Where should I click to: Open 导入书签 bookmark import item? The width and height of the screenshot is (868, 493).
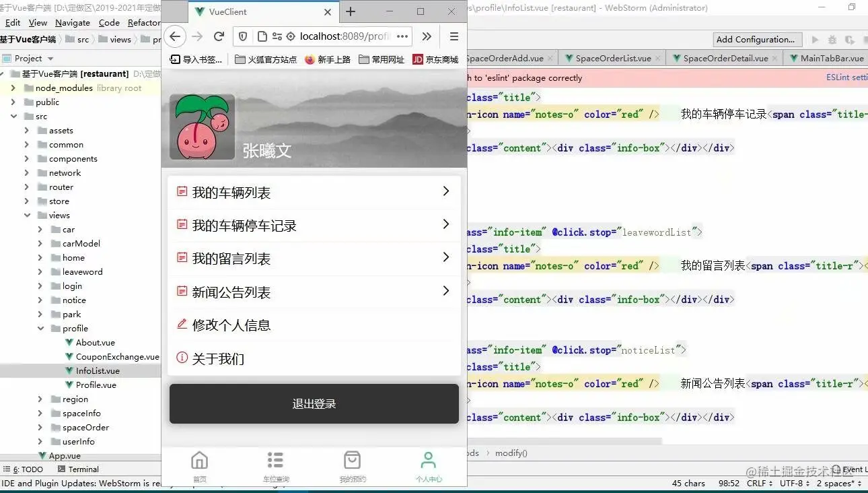(x=196, y=59)
